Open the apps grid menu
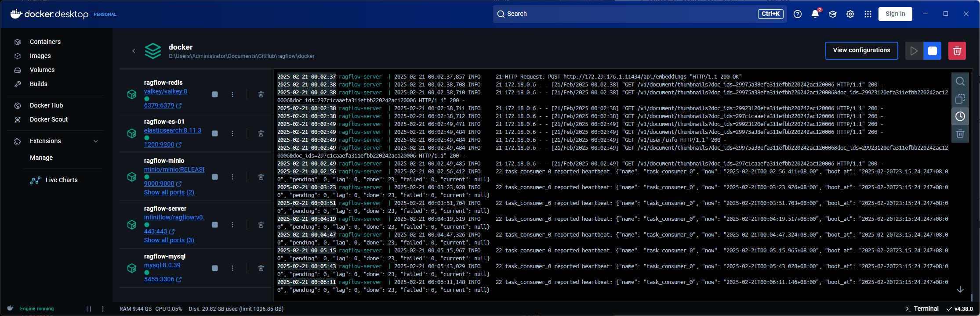 [x=867, y=14]
